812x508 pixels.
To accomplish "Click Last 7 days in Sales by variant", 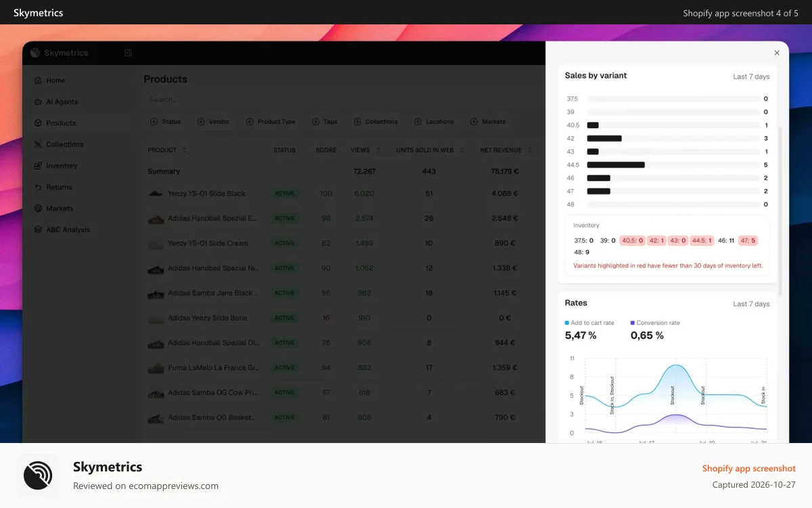I will click(x=751, y=77).
